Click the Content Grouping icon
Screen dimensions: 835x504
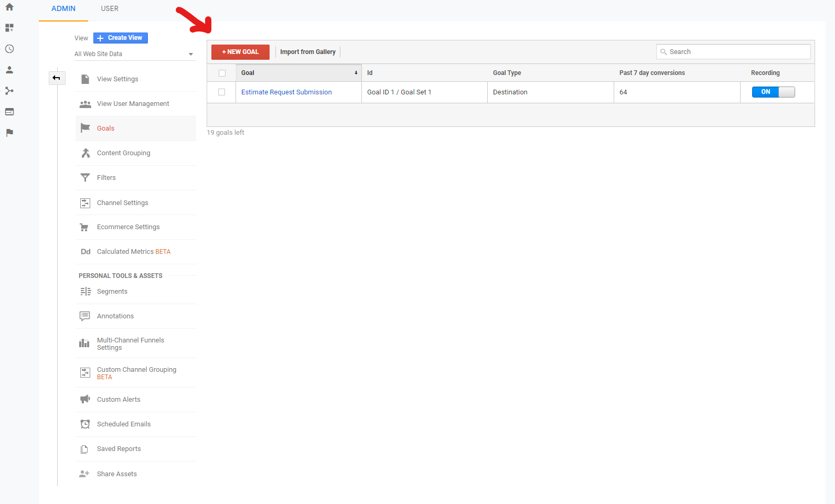click(x=85, y=153)
